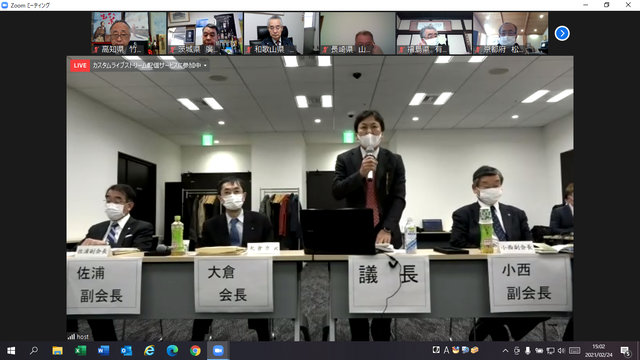Viewport: 640px width, 360px height.
Task: Open Outlook from the taskbar
Action: tap(126, 351)
